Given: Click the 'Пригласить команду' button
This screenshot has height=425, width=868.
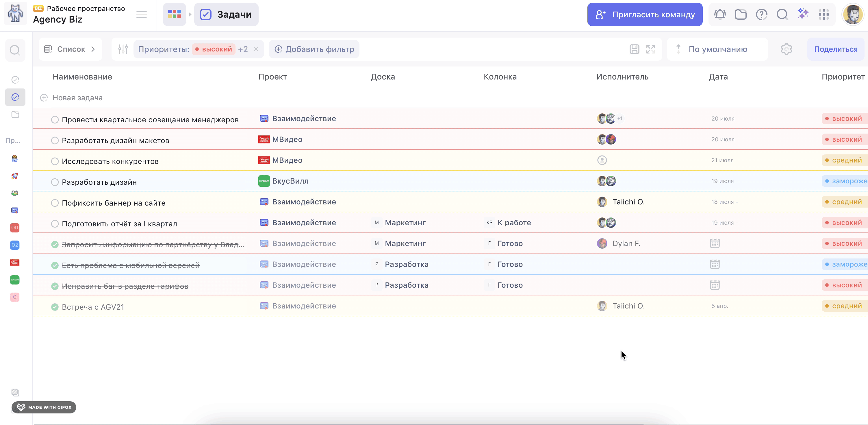Looking at the screenshot, I should 645,14.
